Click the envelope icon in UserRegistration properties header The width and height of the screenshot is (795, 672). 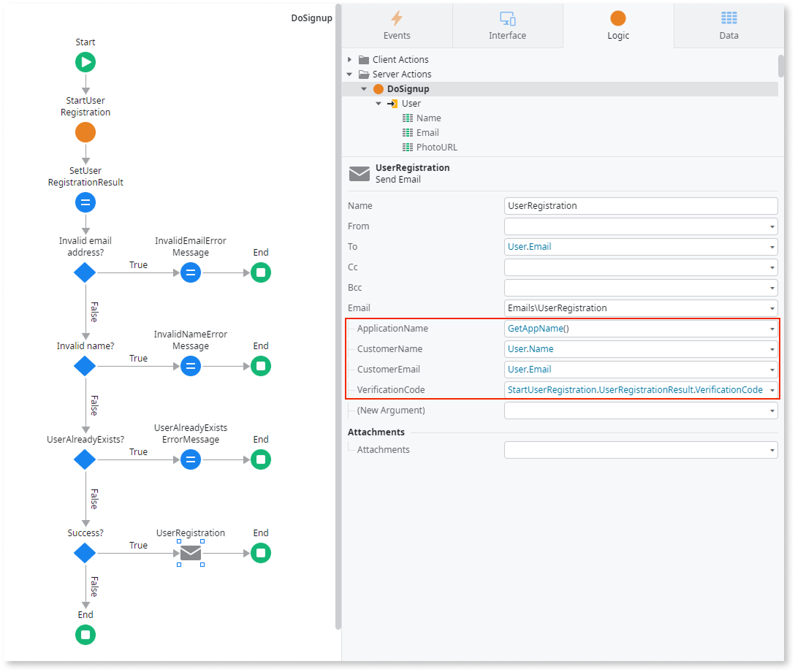coord(360,174)
